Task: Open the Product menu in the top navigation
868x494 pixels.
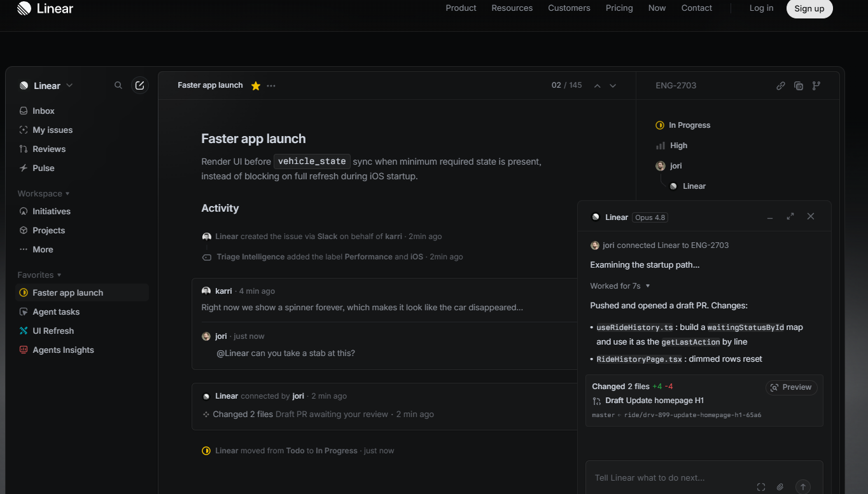Action: pos(461,8)
